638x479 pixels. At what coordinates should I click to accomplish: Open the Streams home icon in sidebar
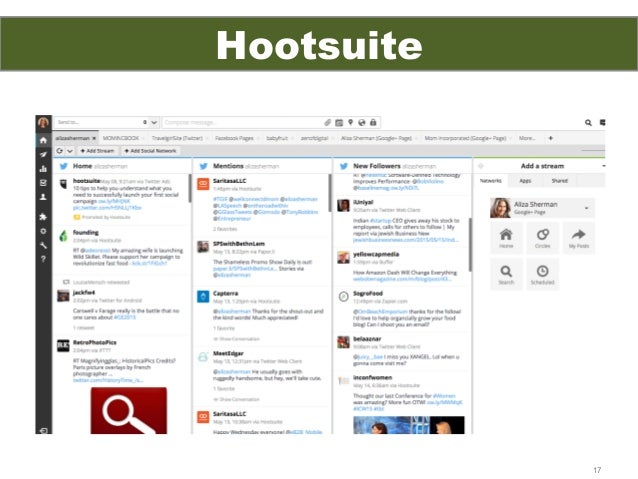pyautogui.click(x=43, y=140)
